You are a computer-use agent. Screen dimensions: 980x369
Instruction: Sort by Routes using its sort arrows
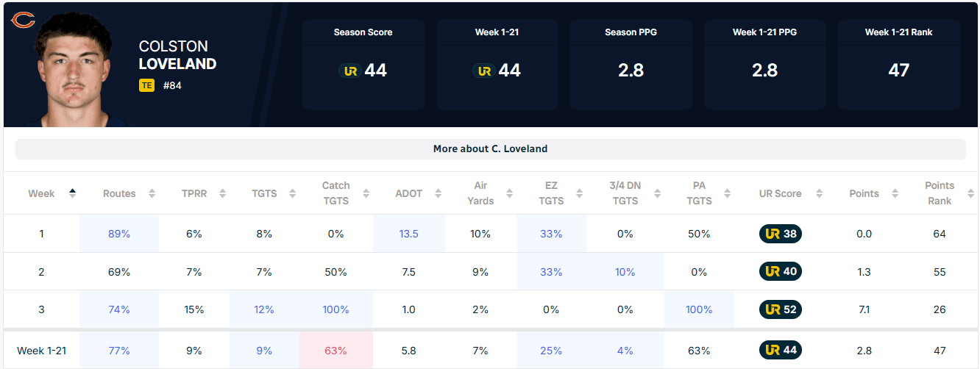152,193
